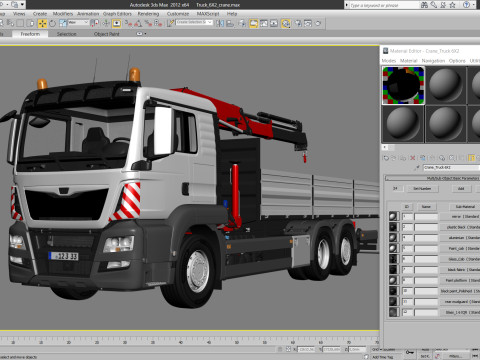Click Reset Map/Mtl red X in Material Editor
Image resolution: width=480 pixels, height=360 pixels.
pos(413,158)
